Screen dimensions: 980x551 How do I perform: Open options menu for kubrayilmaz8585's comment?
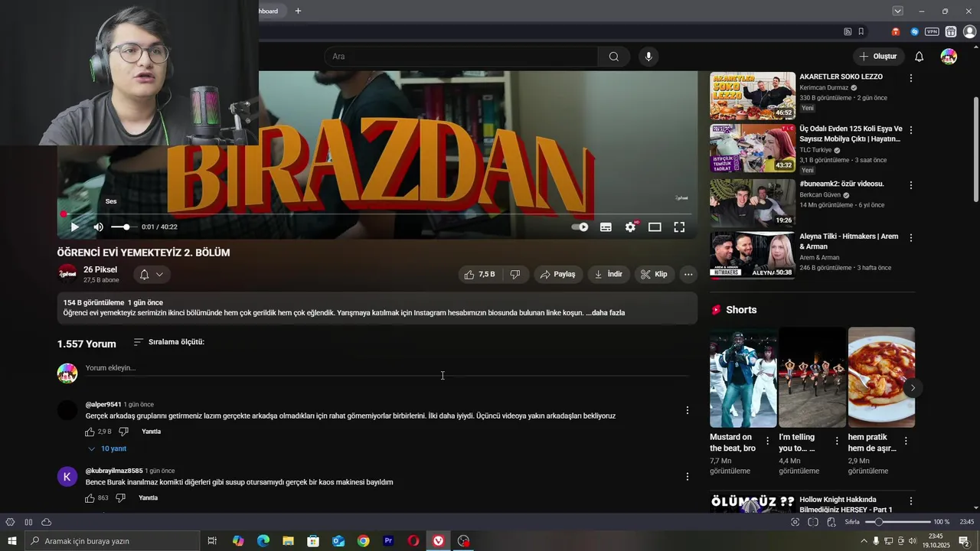pos(687,477)
